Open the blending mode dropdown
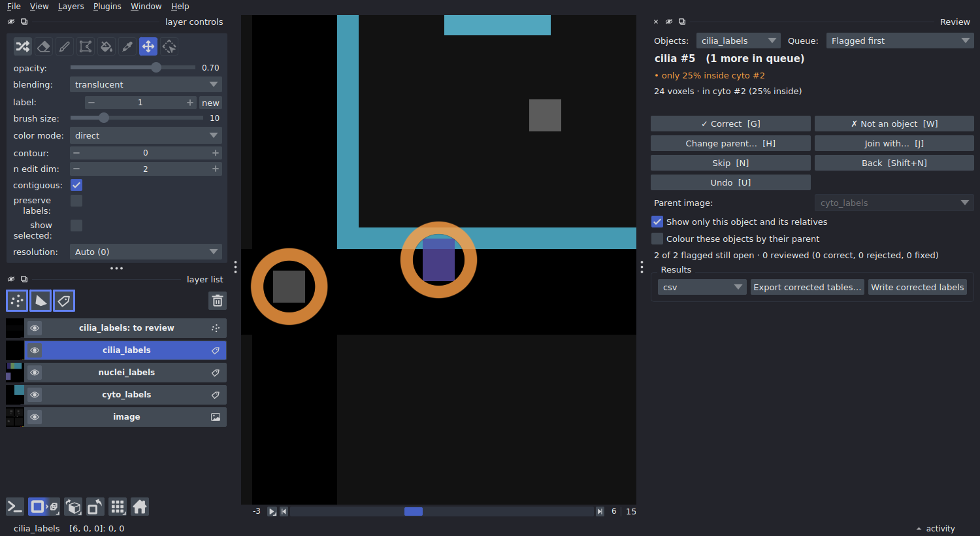This screenshot has width=980, height=536. pos(146,84)
